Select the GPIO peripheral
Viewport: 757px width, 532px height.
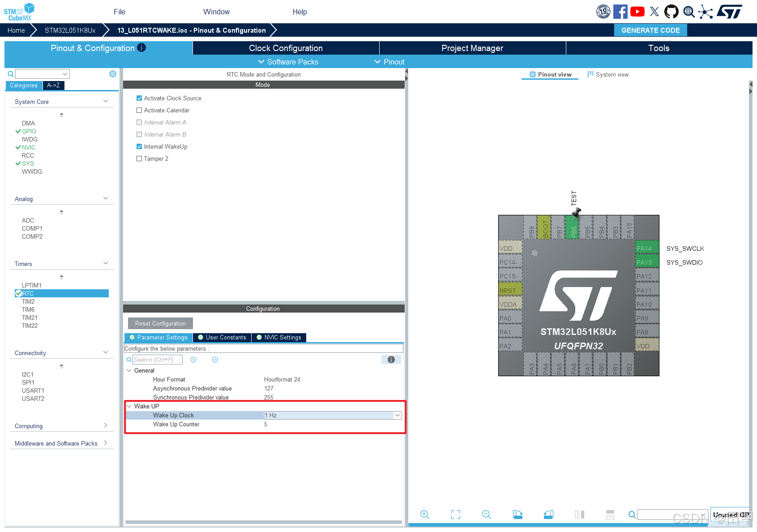pyautogui.click(x=29, y=131)
